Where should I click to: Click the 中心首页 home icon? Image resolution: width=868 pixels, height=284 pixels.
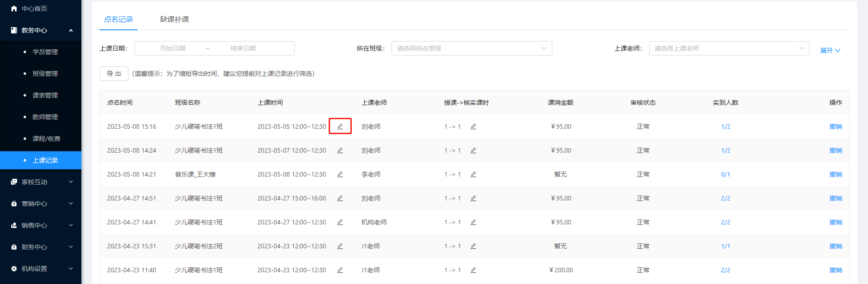[x=14, y=9]
